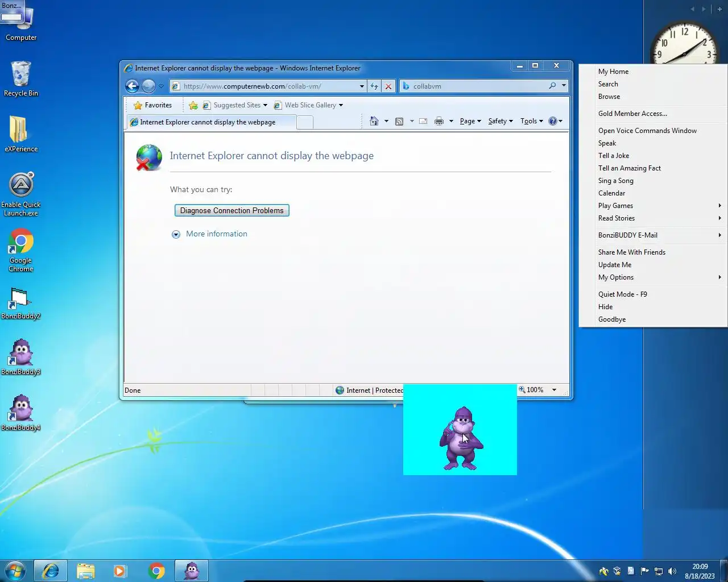Open the Favorites star button
The height and width of the screenshot is (582, 728).
point(152,105)
